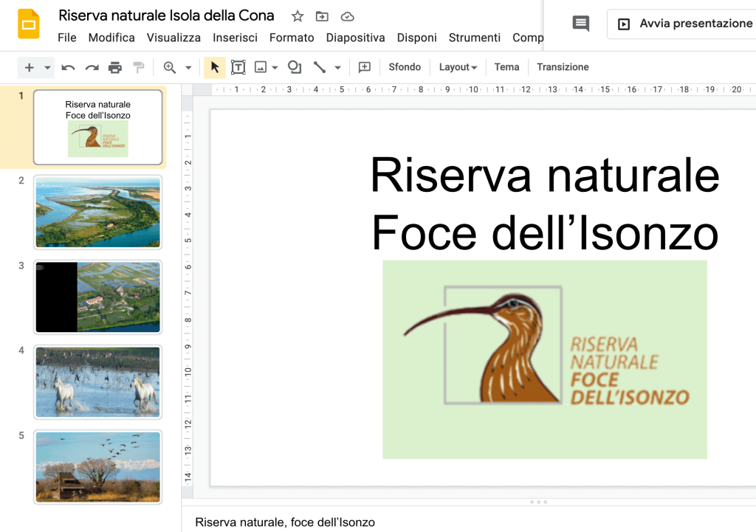The height and width of the screenshot is (532, 756).
Task: Print the presentation with printer icon
Action: point(115,67)
